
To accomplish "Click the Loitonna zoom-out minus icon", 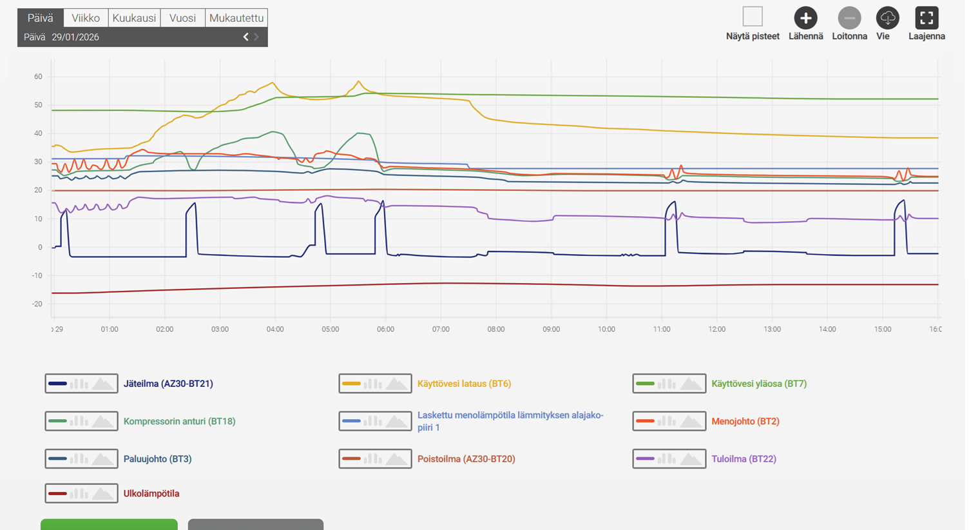I will click(x=849, y=18).
